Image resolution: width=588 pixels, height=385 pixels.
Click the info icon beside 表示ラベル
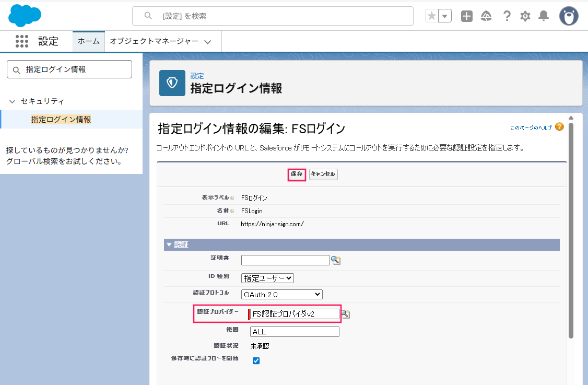pos(232,198)
